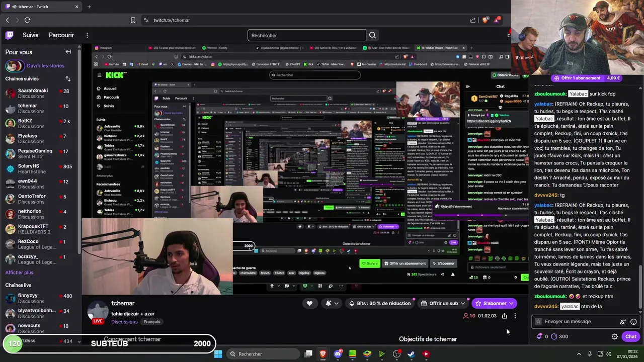This screenshot has width=644, height=362.
Task: Collapse the Pour vous sidebar
Action: (68, 52)
